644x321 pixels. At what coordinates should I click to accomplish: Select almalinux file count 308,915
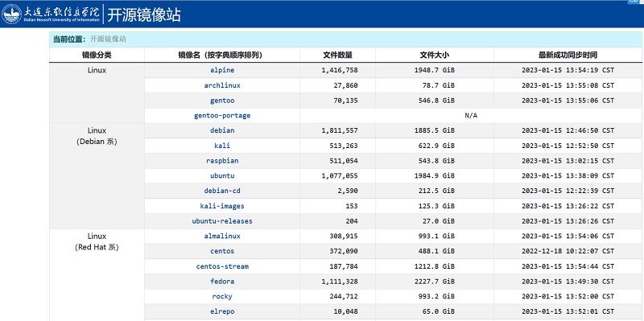pos(344,237)
